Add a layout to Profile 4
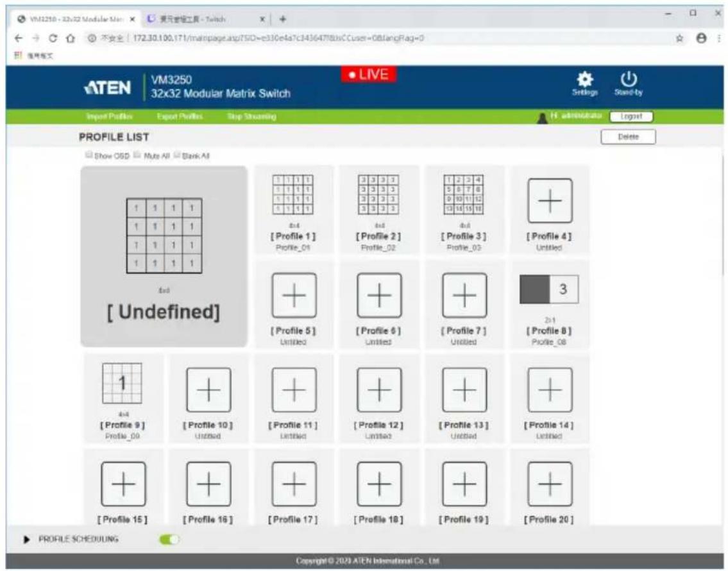Screen dimensions: 728x571 [x=550, y=201]
